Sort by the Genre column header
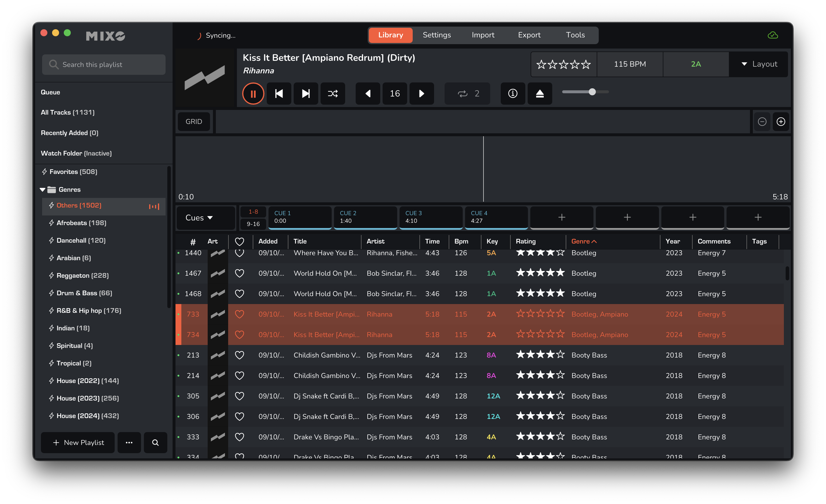This screenshot has height=504, width=826. pyautogui.click(x=584, y=241)
